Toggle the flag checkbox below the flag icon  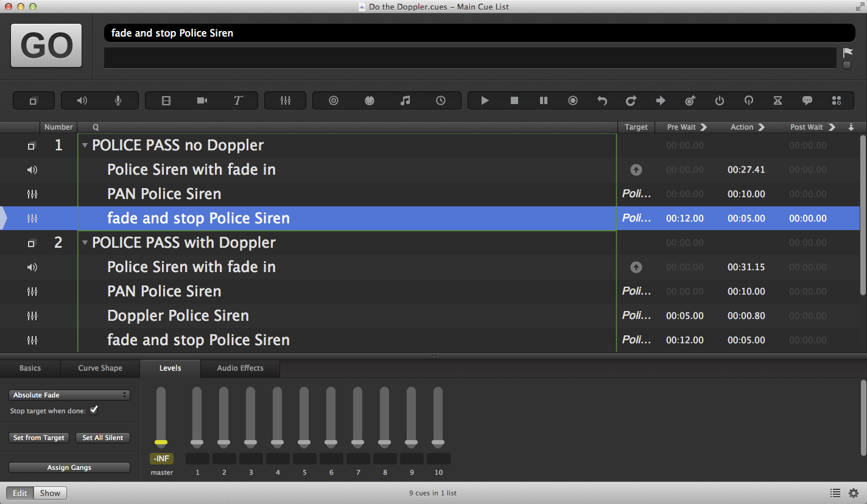tap(847, 66)
